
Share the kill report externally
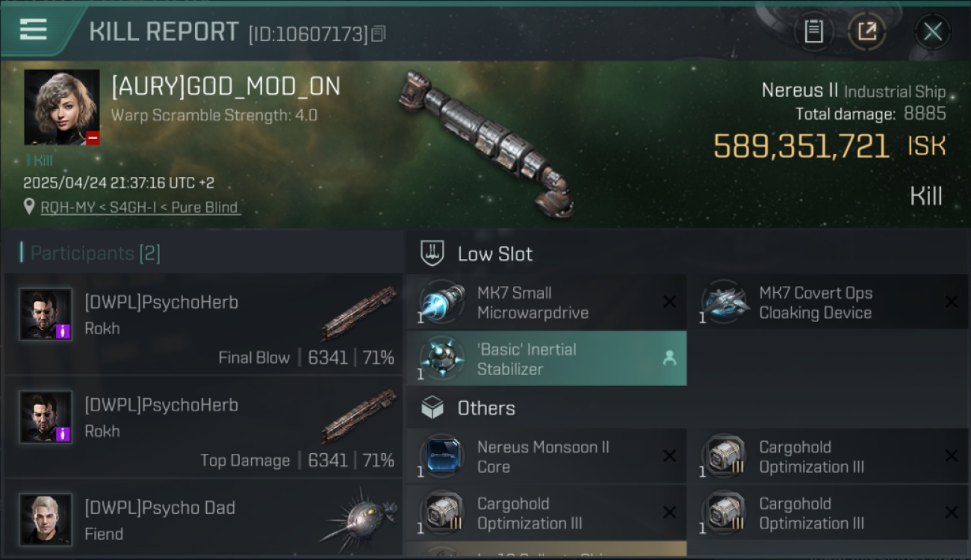pyautogui.click(x=866, y=31)
